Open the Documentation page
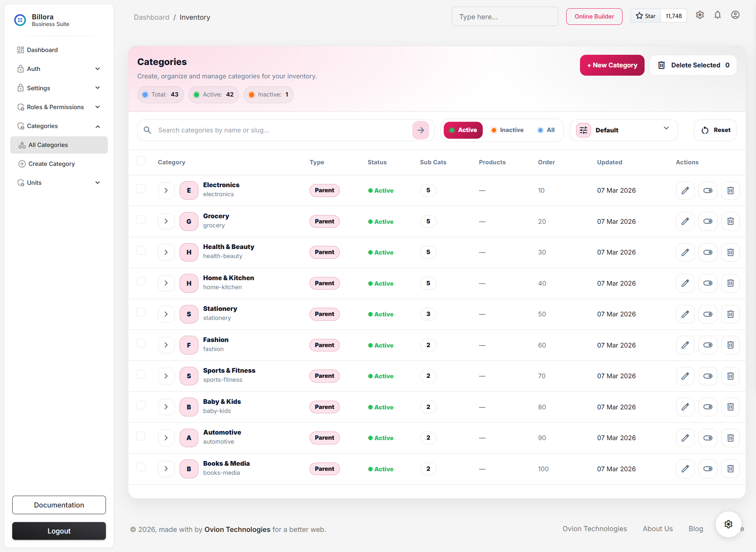Image resolution: width=756 pixels, height=552 pixels. pyautogui.click(x=59, y=505)
